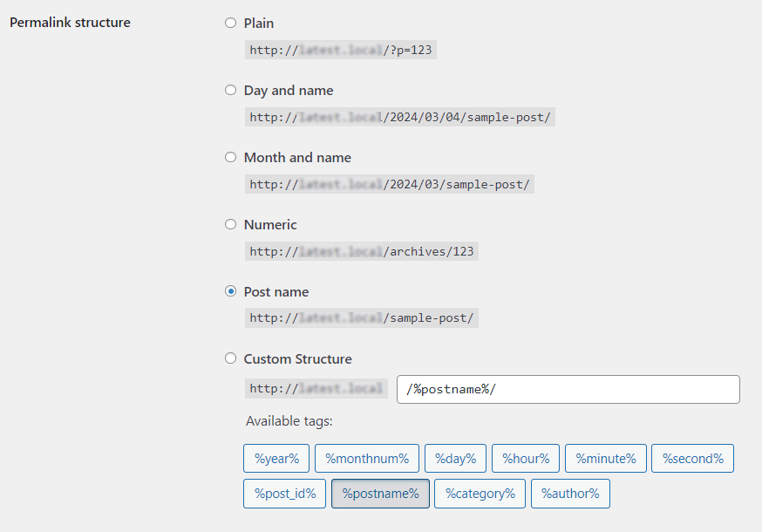Click the Permalink structure heading
This screenshot has width=762, height=532.
tap(70, 23)
